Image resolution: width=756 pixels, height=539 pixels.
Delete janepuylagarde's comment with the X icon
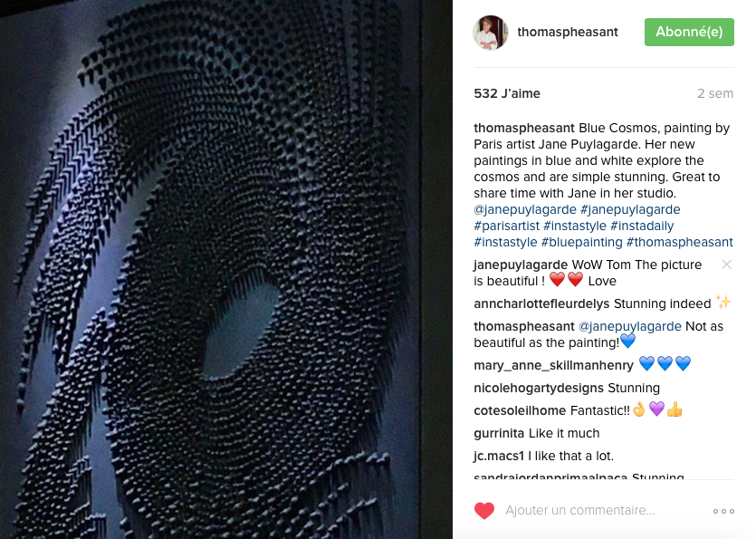click(x=727, y=265)
